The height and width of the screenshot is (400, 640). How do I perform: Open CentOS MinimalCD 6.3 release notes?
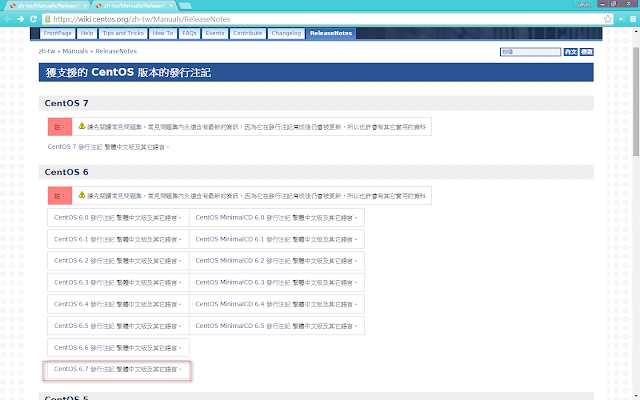tap(243, 282)
